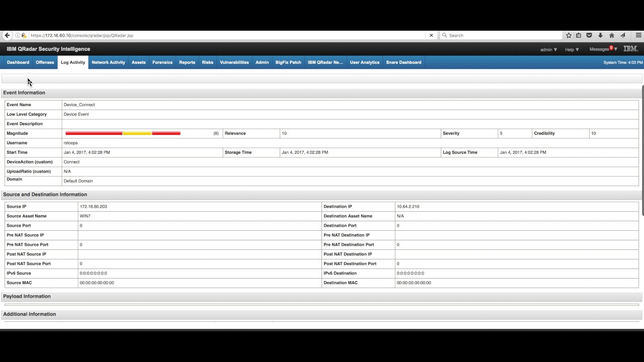This screenshot has height=362, width=644.
Task: Open the downloads arrow icon
Action: click(600, 35)
